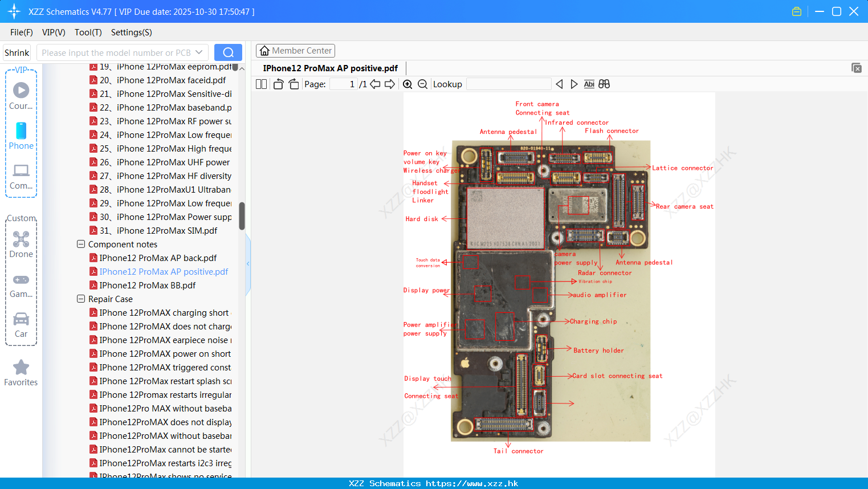This screenshot has height=489, width=868.
Task: Open iPhone 12ProMaxU1 Ultraband file
Action: point(160,190)
